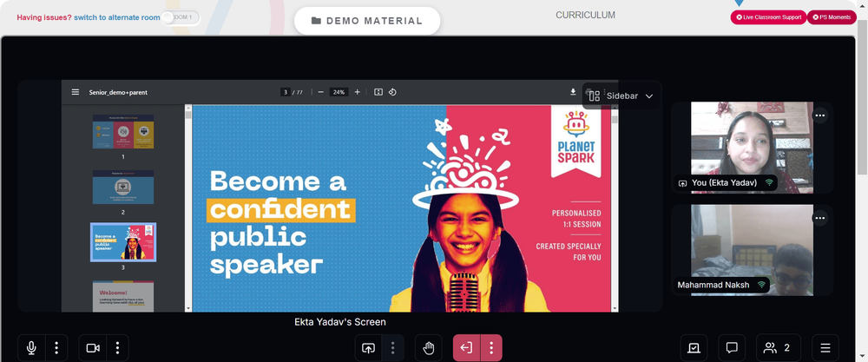Open camera options three-dot menu
Screen dimensions: 868x362
pos(117,348)
